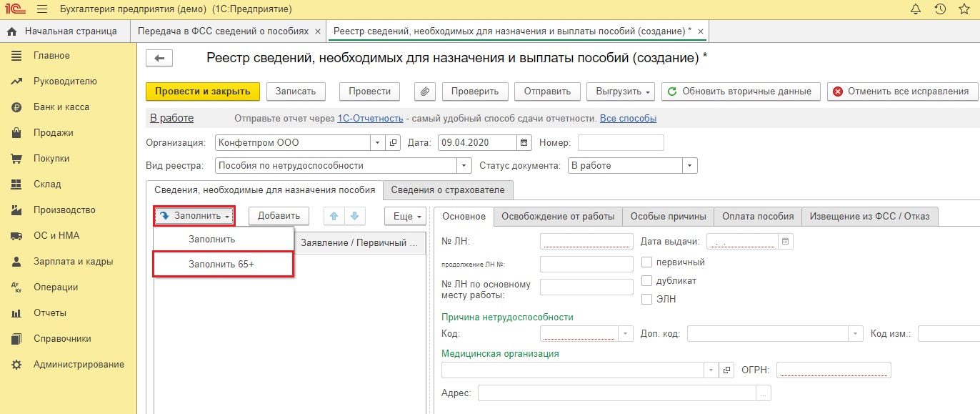
Task: Expand Статус документа dropdown
Action: [x=689, y=165]
